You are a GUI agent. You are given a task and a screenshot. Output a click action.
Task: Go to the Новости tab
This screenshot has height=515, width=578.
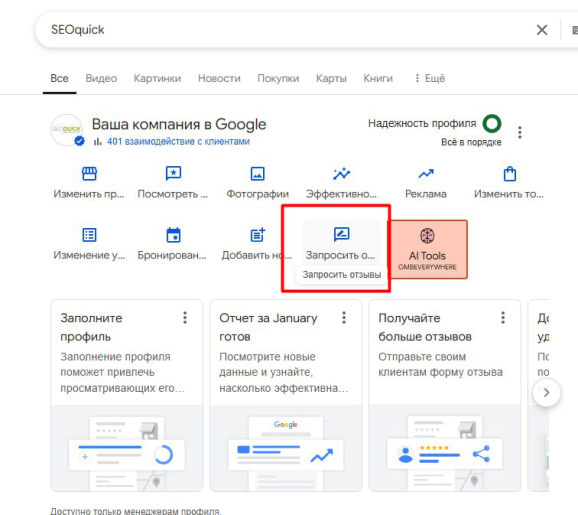(x=219, y=79)
